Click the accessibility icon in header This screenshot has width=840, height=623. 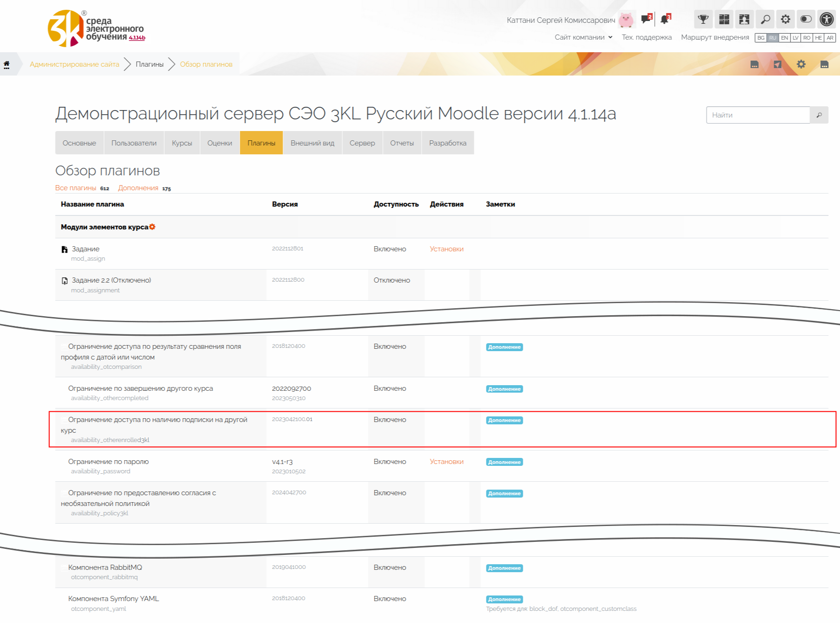826,19
